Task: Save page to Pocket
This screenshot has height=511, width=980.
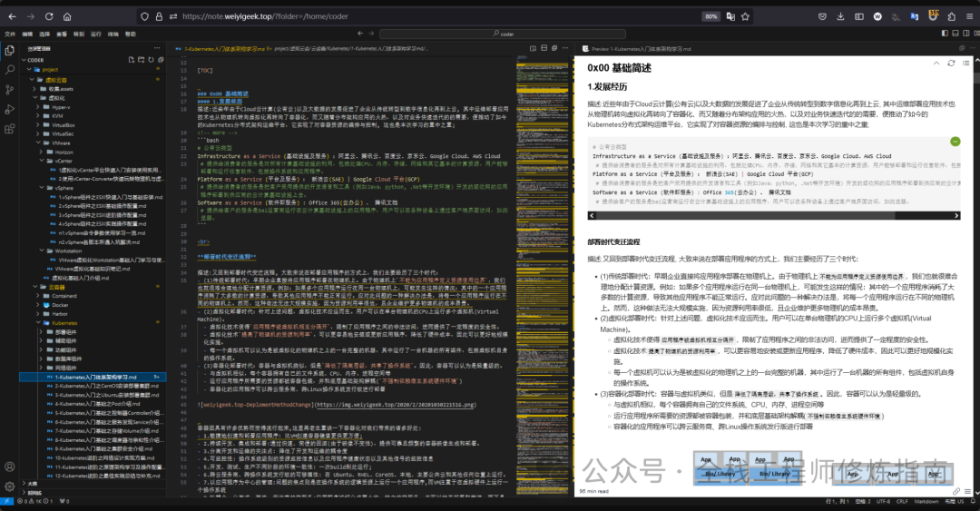Action: click(822, 17)
